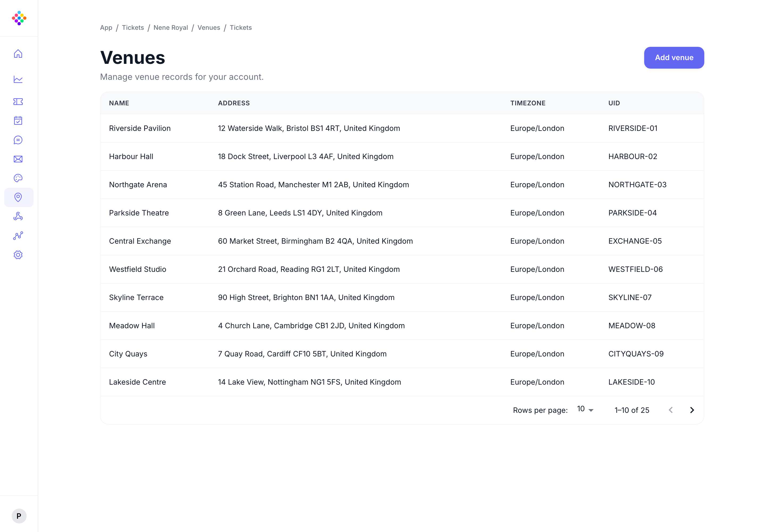The image size is (766, 532).
Task: Click Skyline Terrace timezone Europe/London
Action: (x=537, y=297)
